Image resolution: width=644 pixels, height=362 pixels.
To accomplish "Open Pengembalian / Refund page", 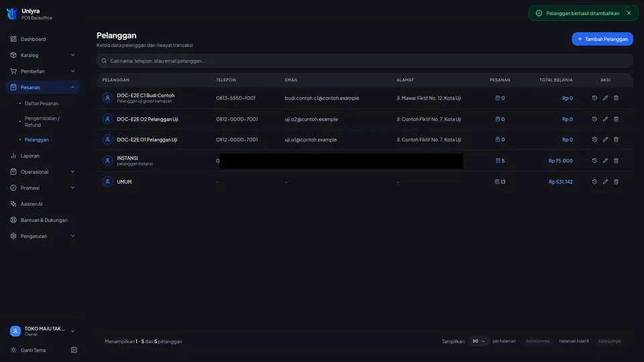I will click(x=42, y=121).
